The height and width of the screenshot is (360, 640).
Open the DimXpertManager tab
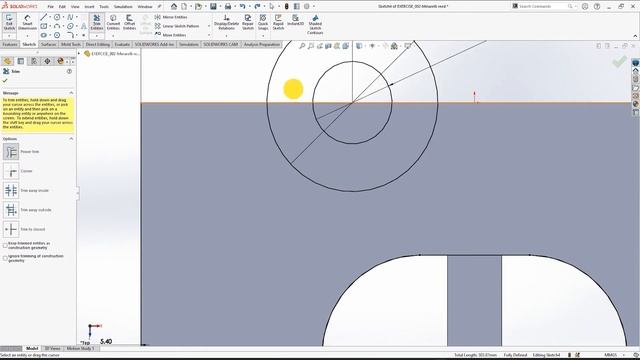[47, 61]
